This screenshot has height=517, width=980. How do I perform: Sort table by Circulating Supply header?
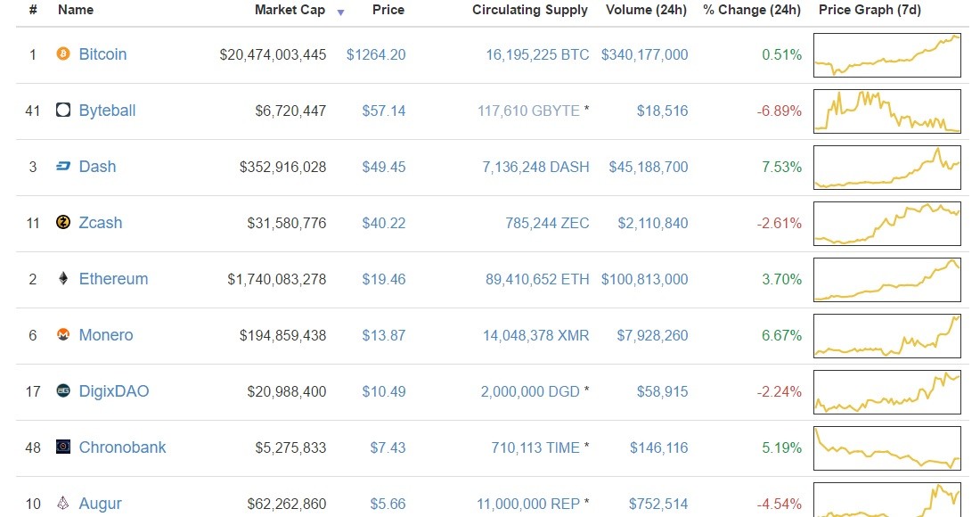click(x=530, y=10)
